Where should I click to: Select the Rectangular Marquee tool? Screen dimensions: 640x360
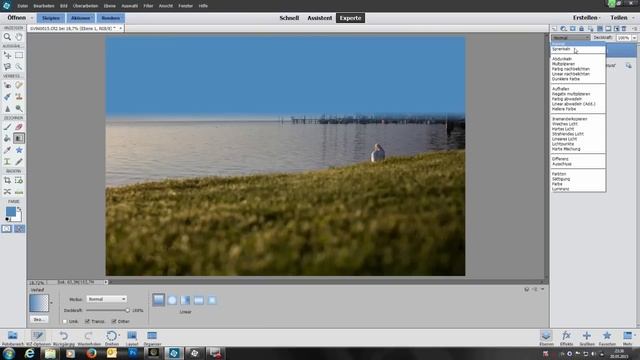[x=19, y=55]
